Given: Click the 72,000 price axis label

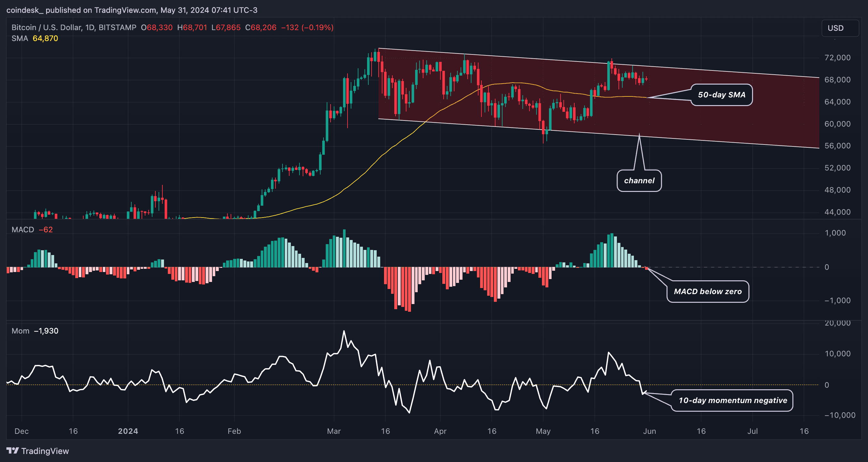Looking at the screenshot, I should [x=837, y=58].
